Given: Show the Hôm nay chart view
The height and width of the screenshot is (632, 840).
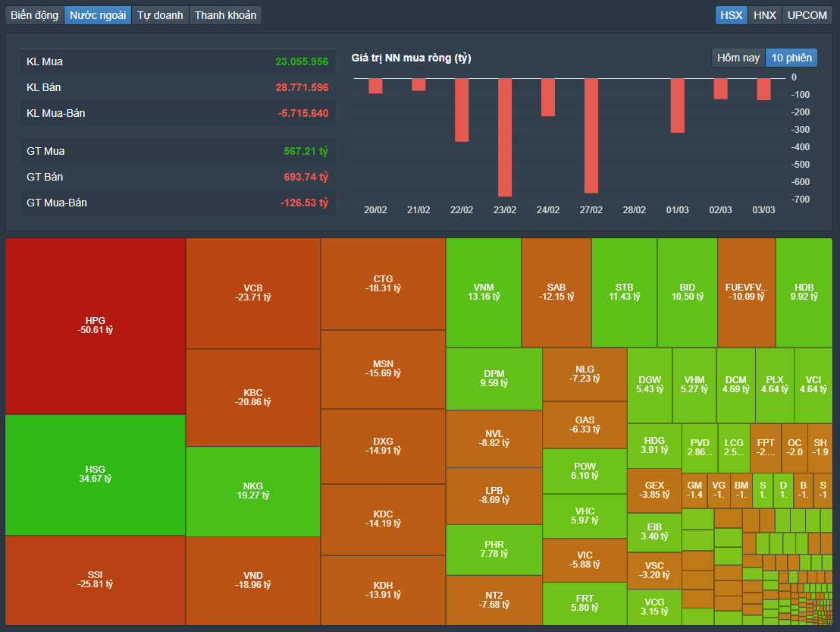Looking at the screenshot, I should coord(738,58).
